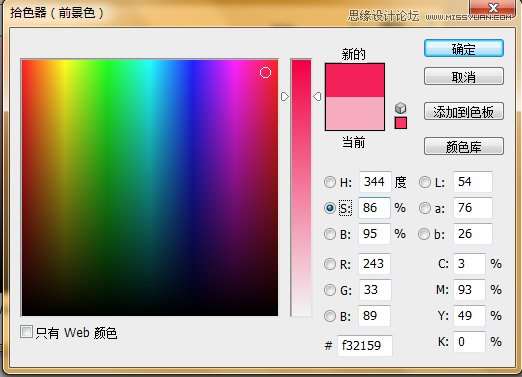Select the Lab L radio button
The height and width of the screenshot is (377, 522).
tap(425, 182)
